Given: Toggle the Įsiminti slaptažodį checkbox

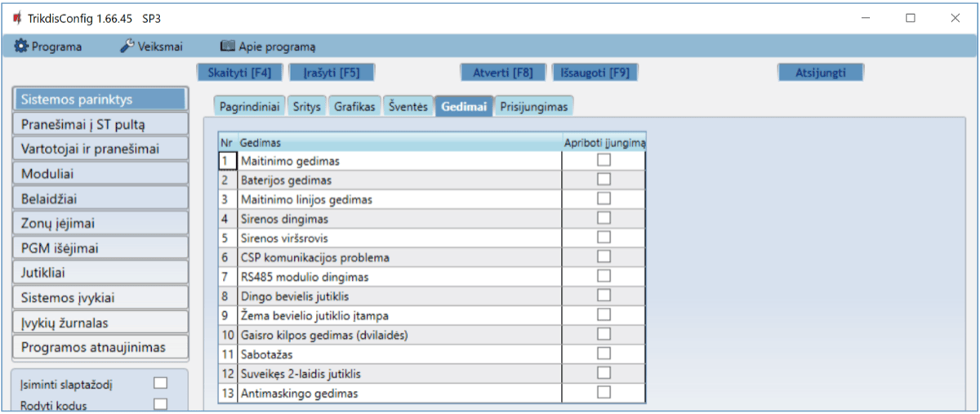Looking at the screenshot, I should click(x=160, y=382).
